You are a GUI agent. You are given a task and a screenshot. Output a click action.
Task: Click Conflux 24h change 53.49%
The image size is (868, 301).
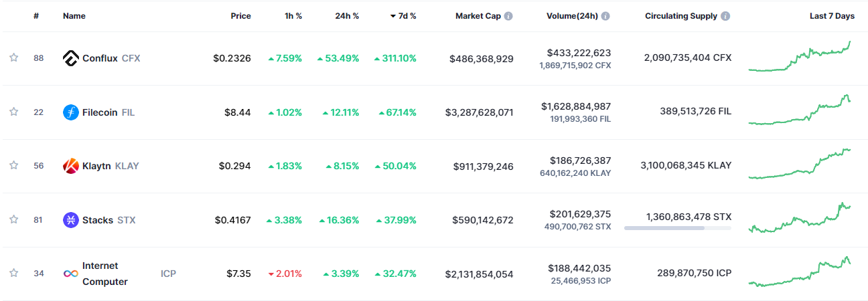point(338,59)
